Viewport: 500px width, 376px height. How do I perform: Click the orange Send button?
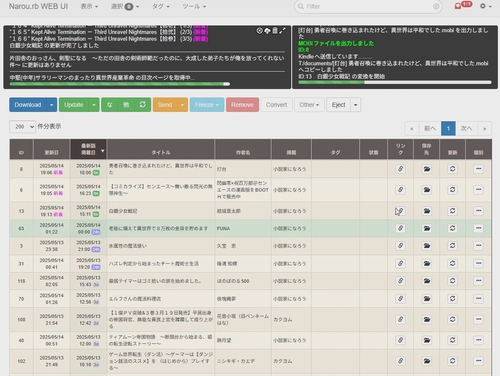165,105
